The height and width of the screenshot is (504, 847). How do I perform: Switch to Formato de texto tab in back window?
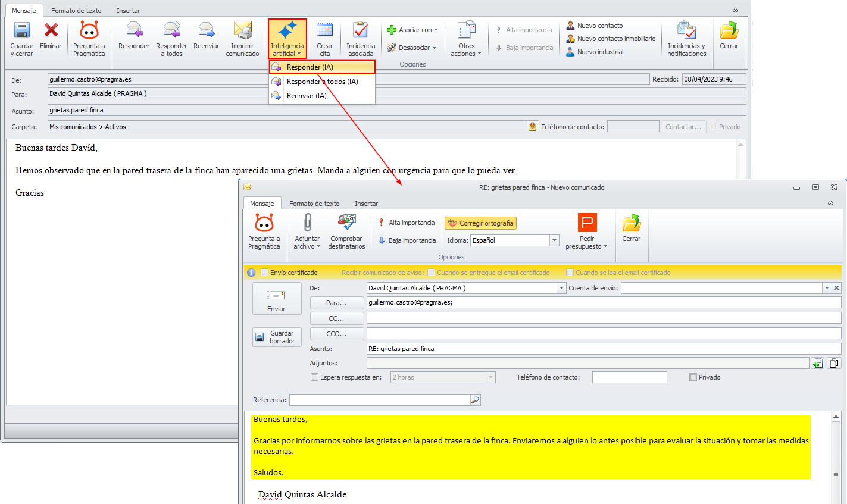76,11
